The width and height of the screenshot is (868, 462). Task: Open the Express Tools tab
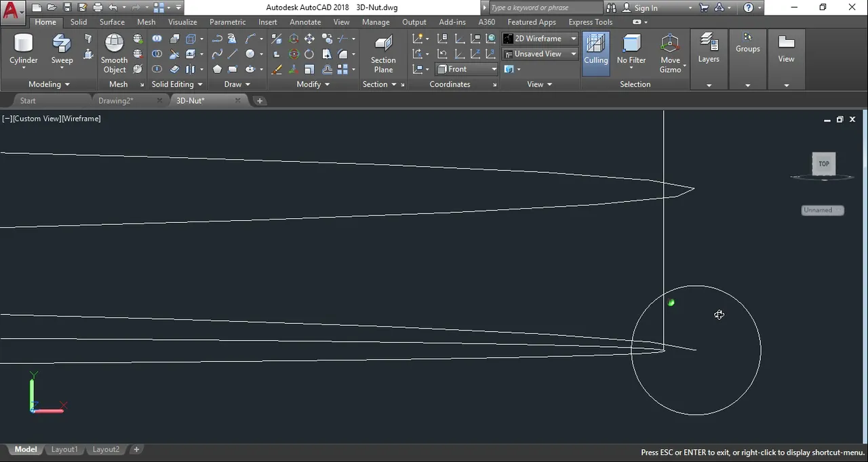(x=590, y=22)
